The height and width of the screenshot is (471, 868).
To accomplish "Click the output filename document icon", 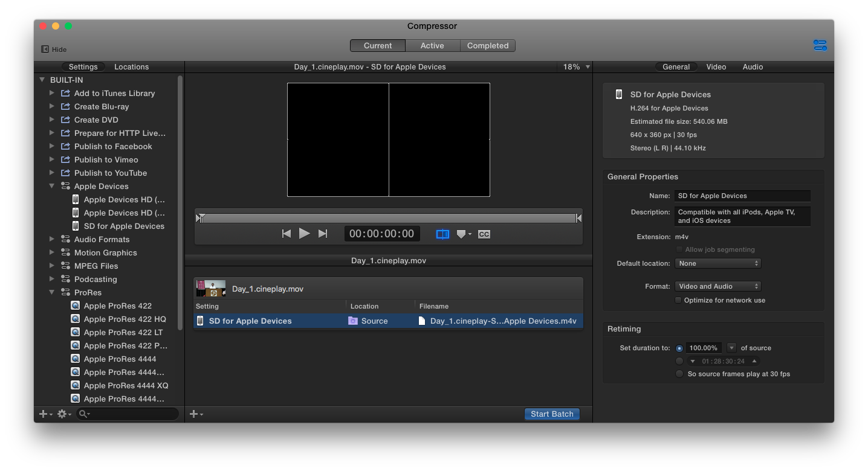I will click(422, 321).
